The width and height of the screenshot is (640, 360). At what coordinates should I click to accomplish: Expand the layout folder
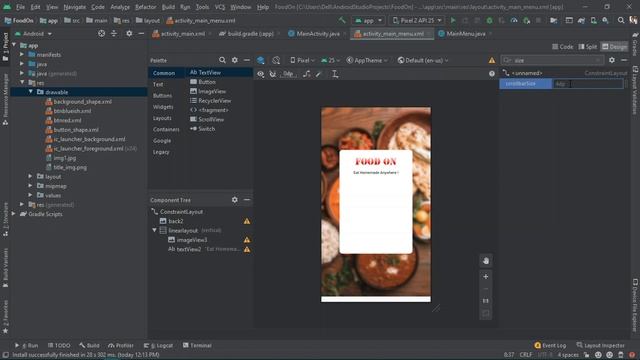point(31,176)
